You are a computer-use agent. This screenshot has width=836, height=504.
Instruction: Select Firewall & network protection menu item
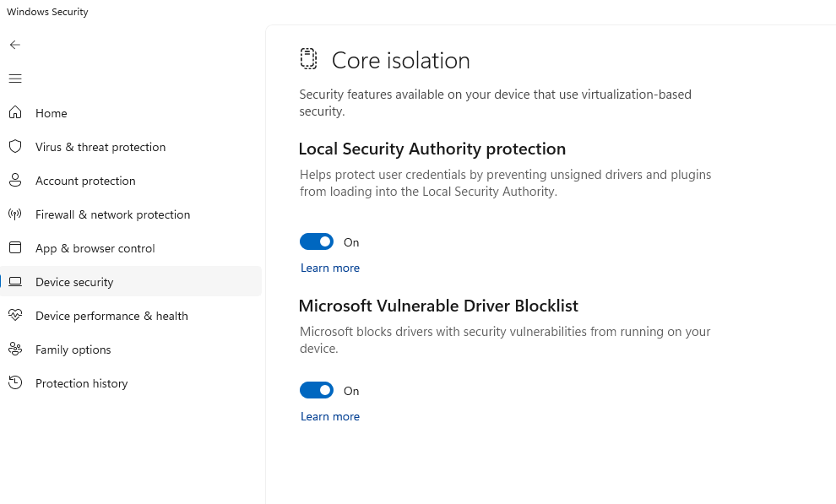point(112,214)
